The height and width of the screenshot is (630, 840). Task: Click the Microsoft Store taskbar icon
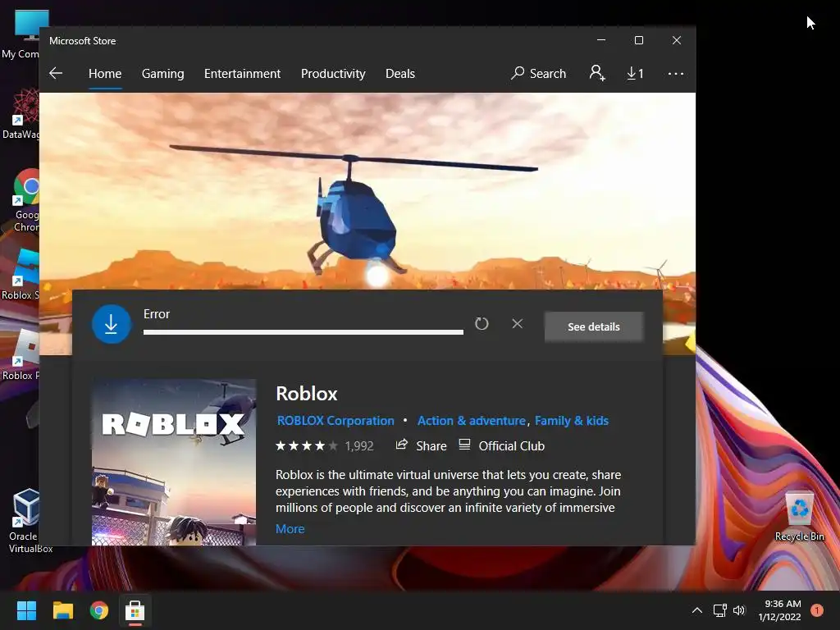[135, 610]
